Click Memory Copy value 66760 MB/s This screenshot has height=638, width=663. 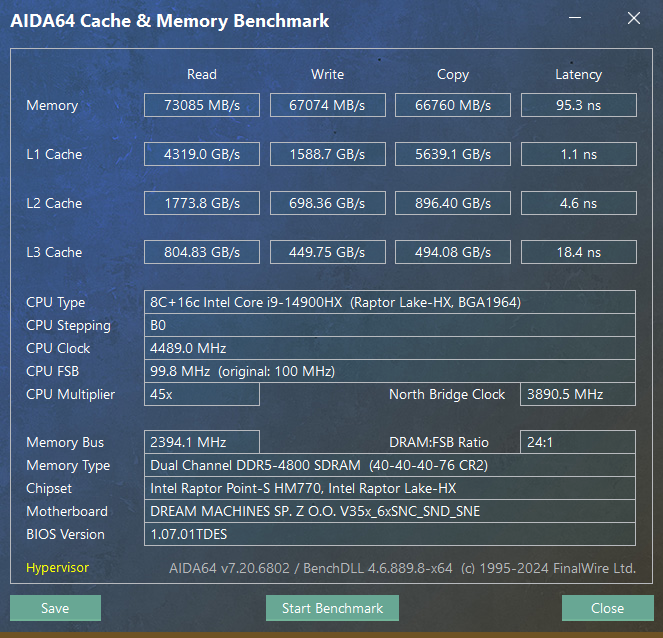coord(453,105)
